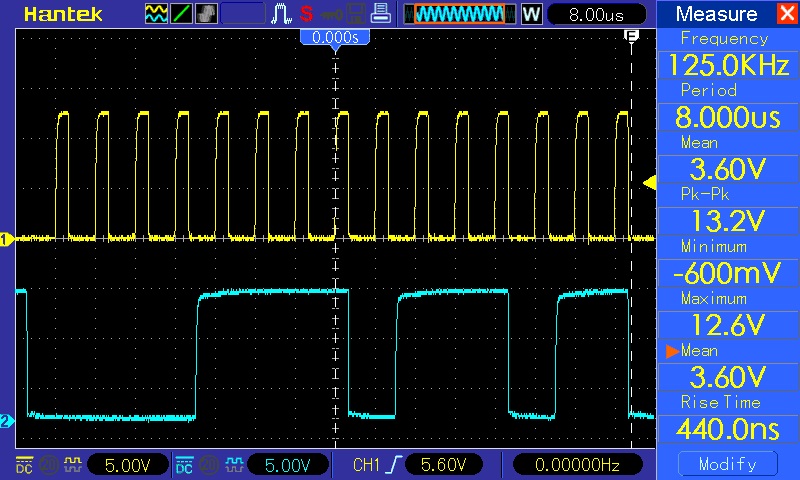Screen dimensions: 800x480
Task: Click the W window mode icon
Action: click(x=531, y=14)
